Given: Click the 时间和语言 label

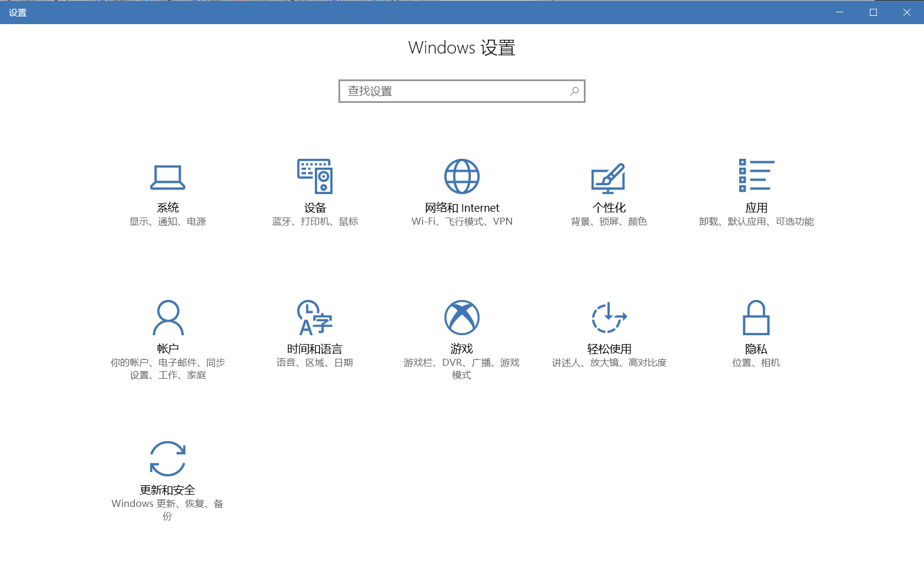Looking at the screenshot, I should [315, 349].
